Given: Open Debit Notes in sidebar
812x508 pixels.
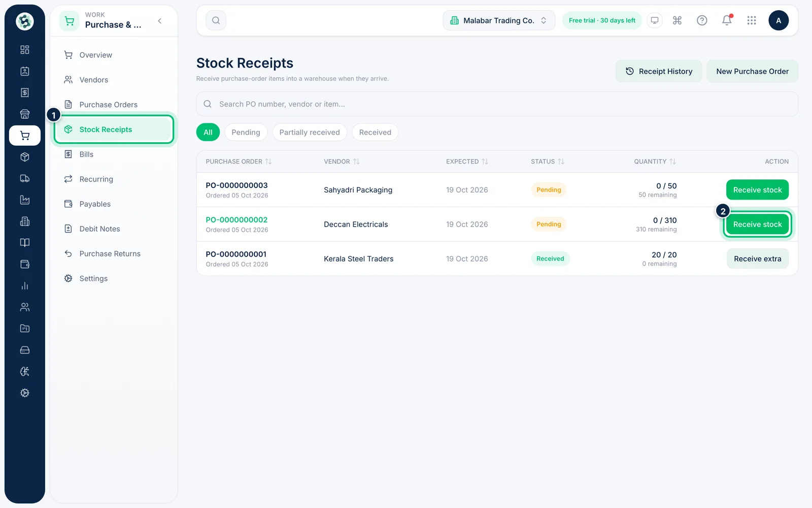Looking at the screenshot, I should click(114, 229).
